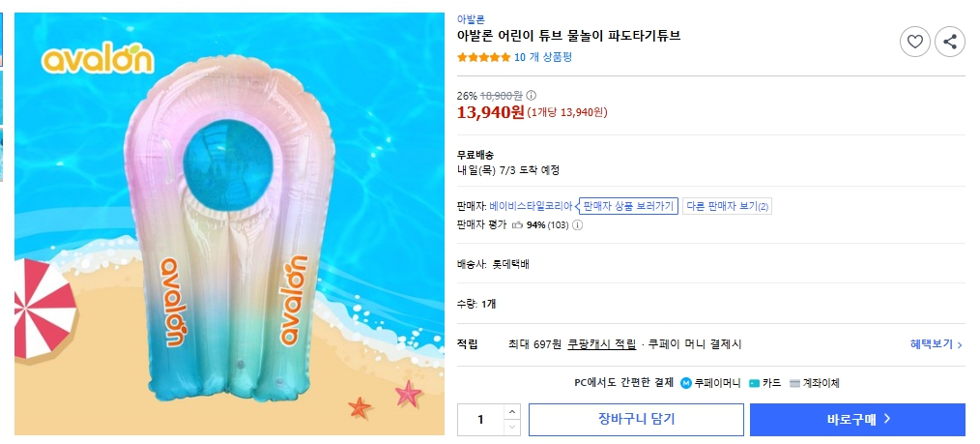Open 다른 판매자 보기(2) list

point(727,206)
